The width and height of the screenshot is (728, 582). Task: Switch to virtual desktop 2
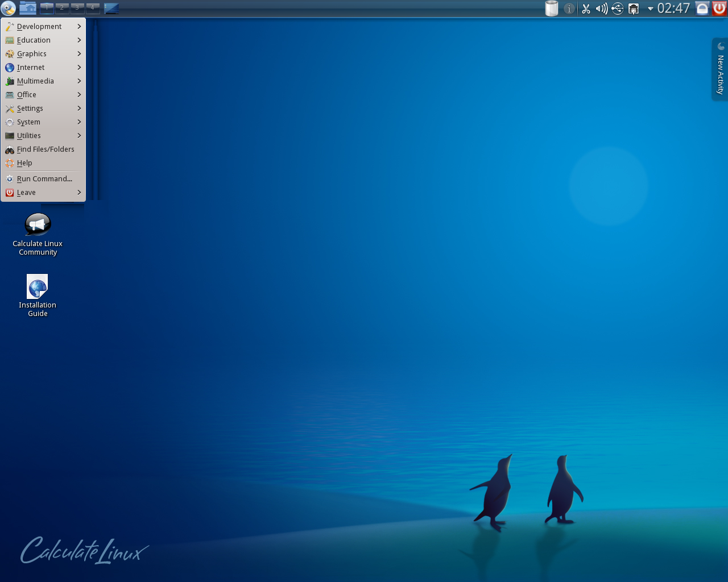(62, 8)
